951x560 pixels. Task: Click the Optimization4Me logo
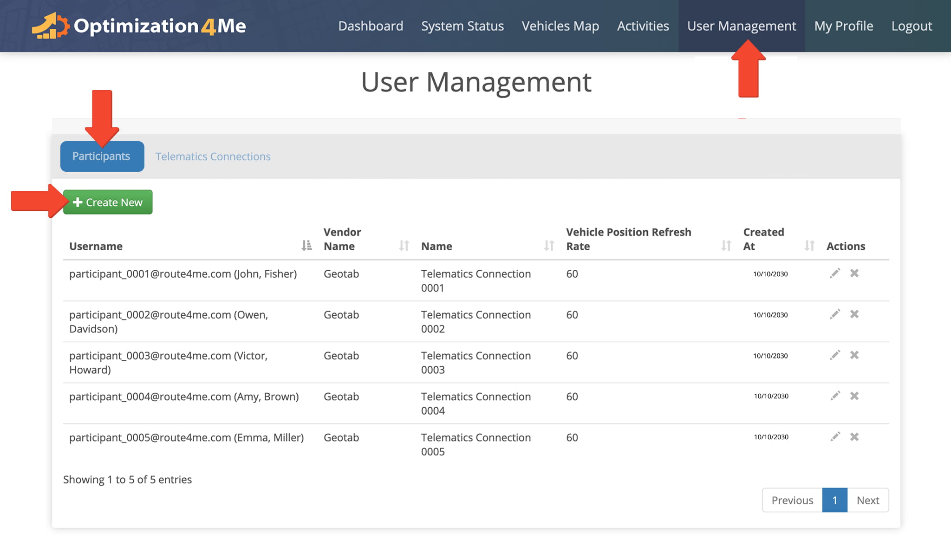[139, 26]
